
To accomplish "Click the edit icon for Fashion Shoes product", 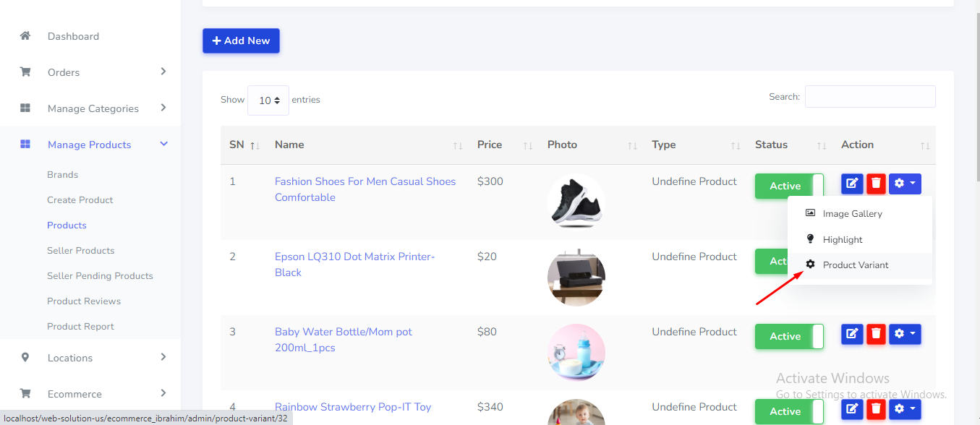I will (x=852, y=184).
